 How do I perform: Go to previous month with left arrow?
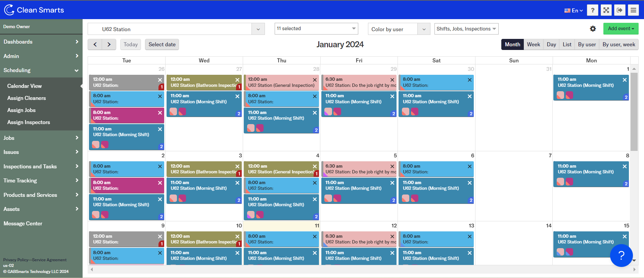[x=95, y=45]
